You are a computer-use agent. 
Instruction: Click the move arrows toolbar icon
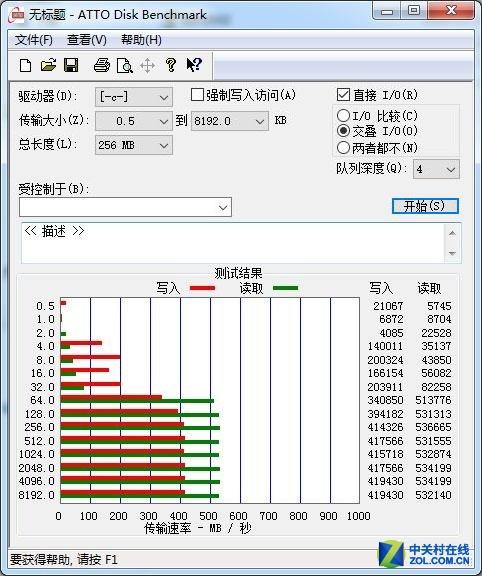147,66
